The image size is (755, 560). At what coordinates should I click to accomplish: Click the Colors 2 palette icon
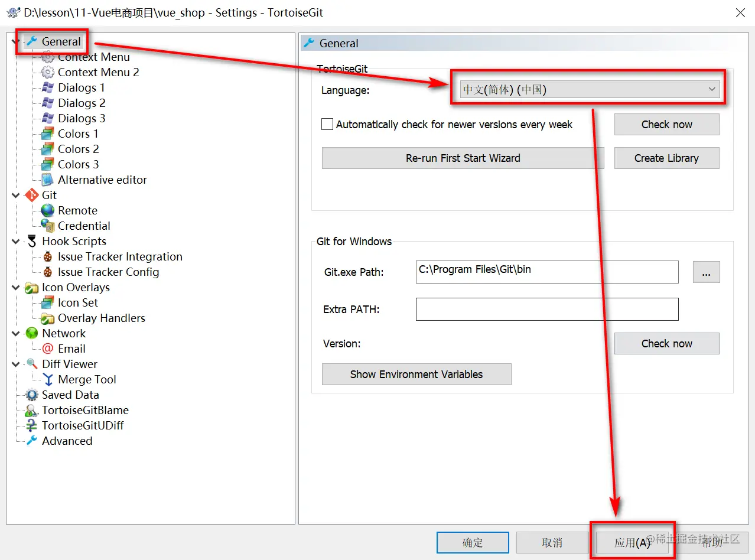tap(48, 149)
